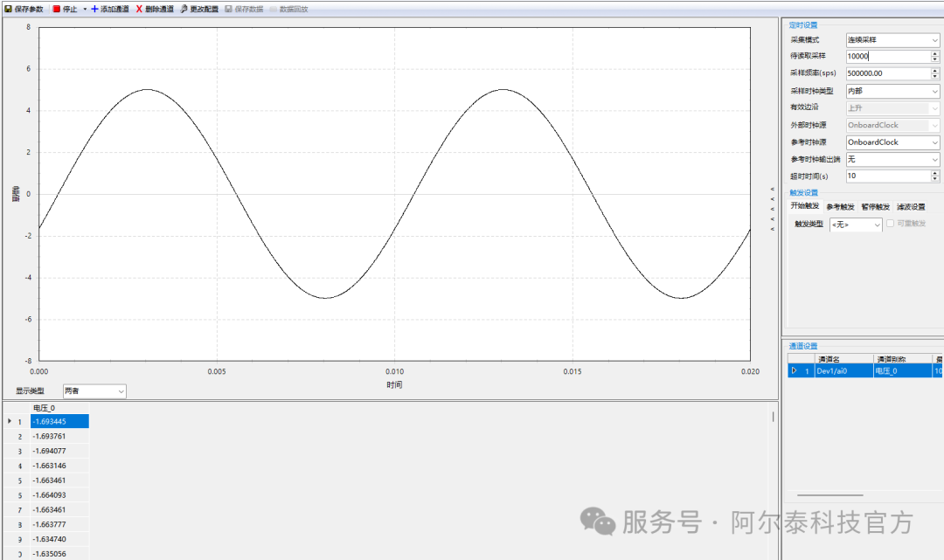Click the blue plus 添加通道 icon

pos(94,9)
